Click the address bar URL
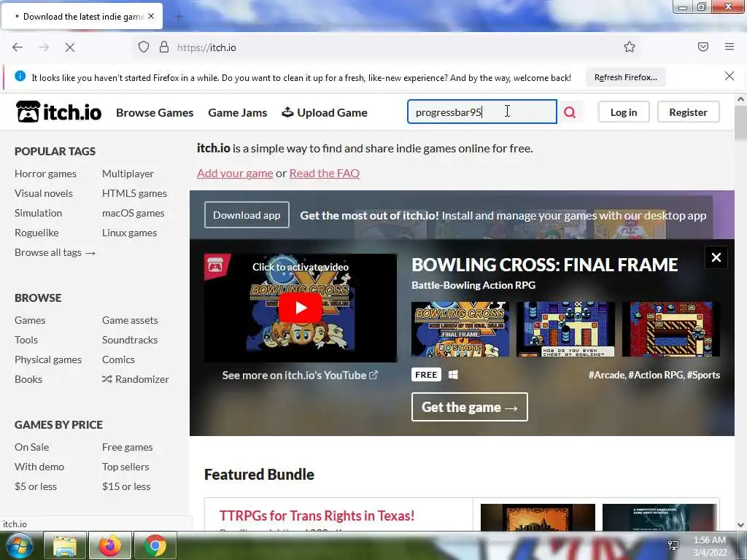The image size is (747, 560). (206, 47)
